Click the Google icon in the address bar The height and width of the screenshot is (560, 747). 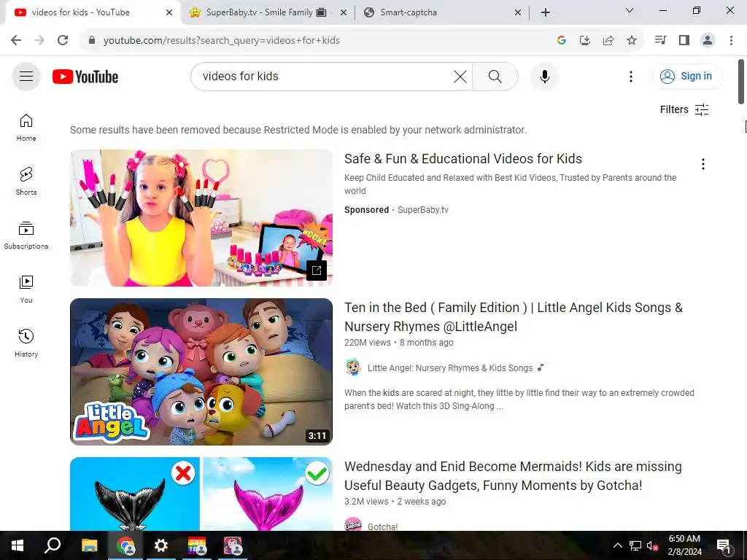(x=561, y=41)
